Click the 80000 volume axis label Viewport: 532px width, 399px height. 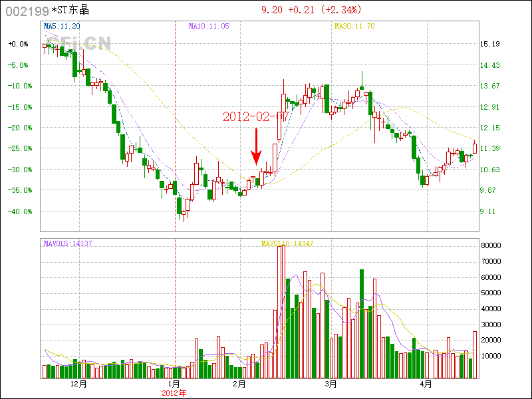491,245
